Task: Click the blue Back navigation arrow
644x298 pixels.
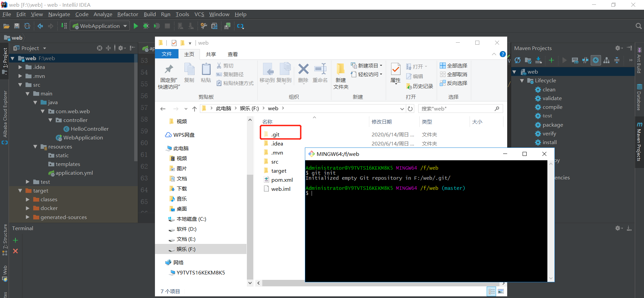Action: coord(40,26)
